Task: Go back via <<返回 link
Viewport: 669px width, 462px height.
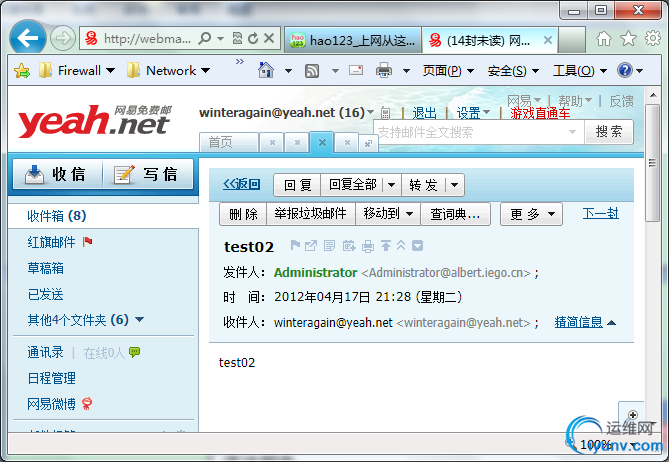Action: pyautogui.click(x=241, y=184)
